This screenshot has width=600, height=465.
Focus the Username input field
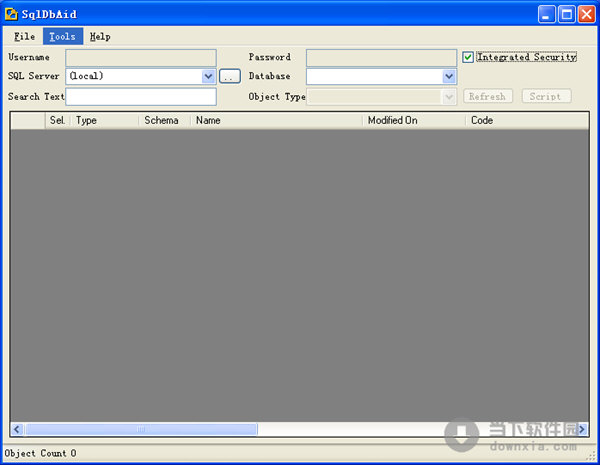pyautogui.click(x=141, y=57)
